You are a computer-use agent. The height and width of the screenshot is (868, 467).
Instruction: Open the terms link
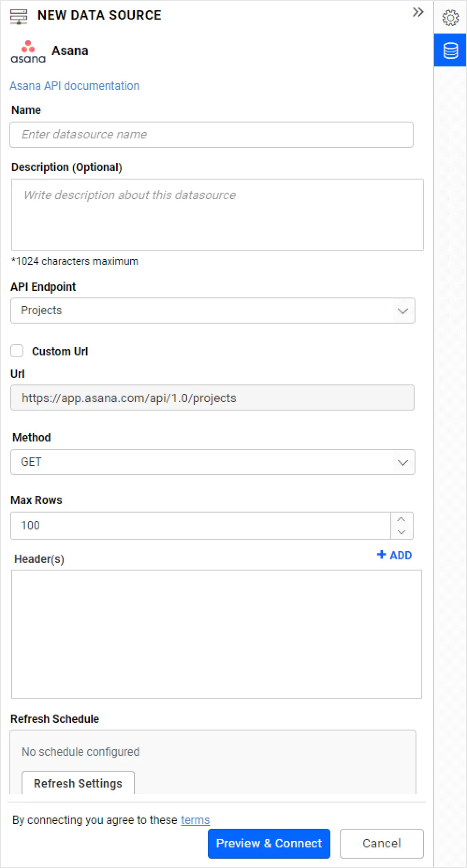tap(195, 820)
